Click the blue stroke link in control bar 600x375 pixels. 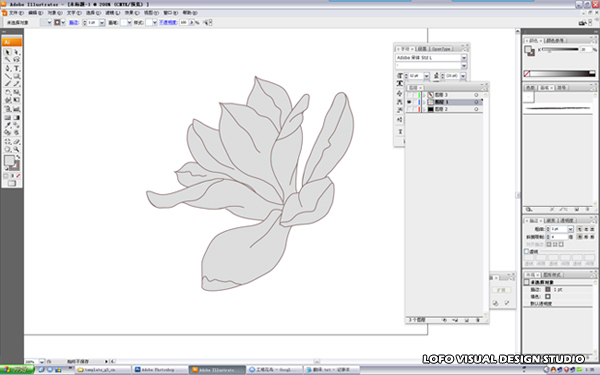coord(73,23)
